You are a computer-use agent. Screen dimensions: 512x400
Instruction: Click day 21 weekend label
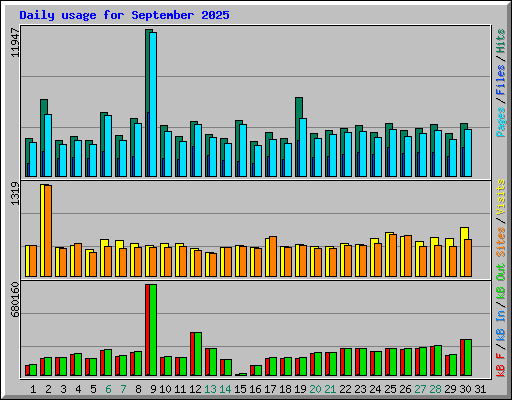(x=330, y=389)
